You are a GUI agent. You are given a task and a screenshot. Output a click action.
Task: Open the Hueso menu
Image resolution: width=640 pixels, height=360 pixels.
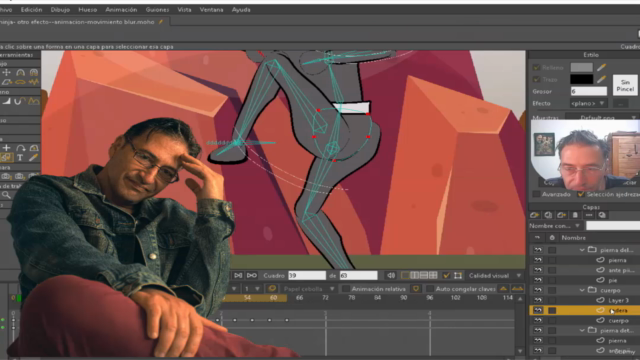tap(87, 9)
